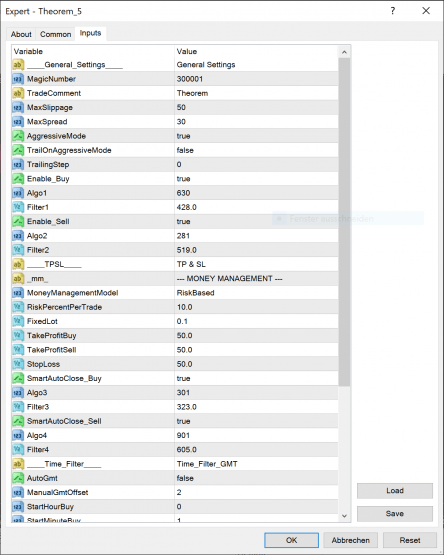Save the inputs with Save
Viewport: 444px width, 555px height.
(395, 514)
